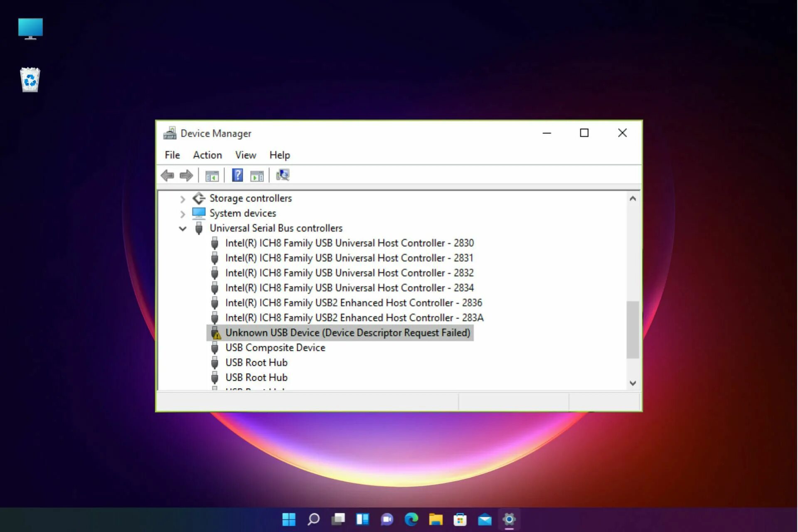
Task: Select Universal Serial Bus controllers label
Action: (276, 228)
